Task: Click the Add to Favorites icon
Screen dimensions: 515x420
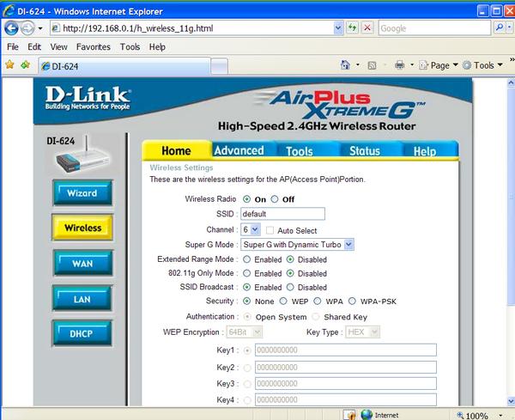Action: pyautogui.click(x=25, y=64)
